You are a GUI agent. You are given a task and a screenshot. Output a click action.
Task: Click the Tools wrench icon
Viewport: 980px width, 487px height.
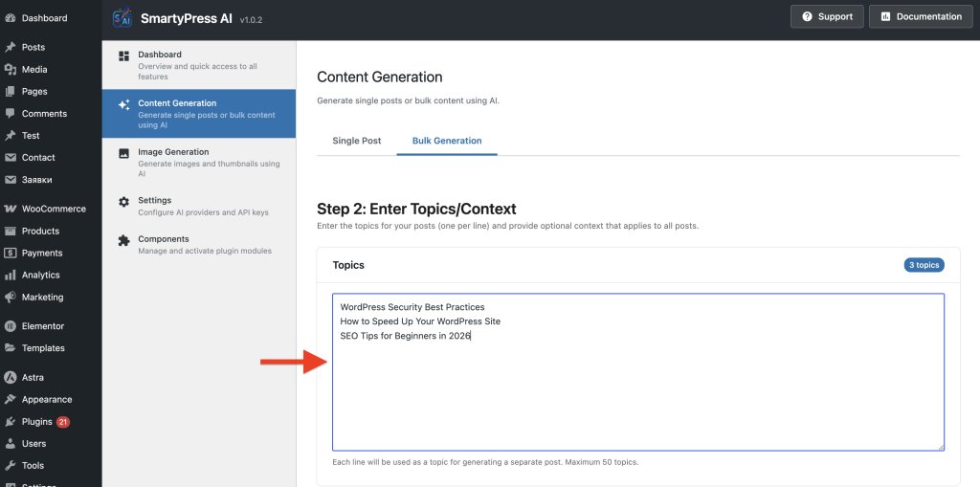click(10, 466)
